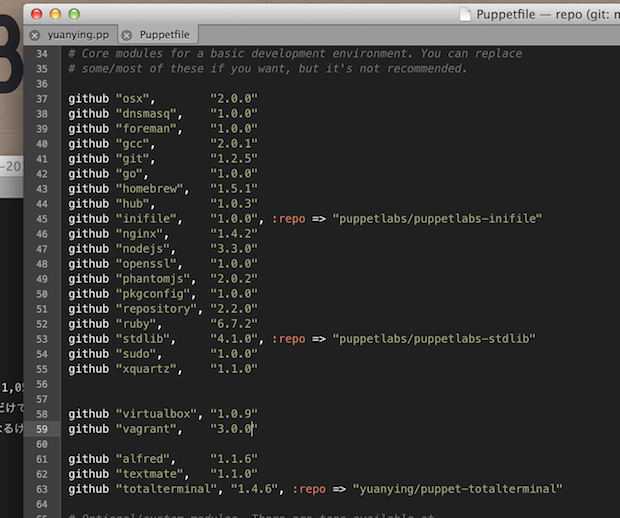
Task: Click the "git" module name on line 41
Action: pos(132,159)
